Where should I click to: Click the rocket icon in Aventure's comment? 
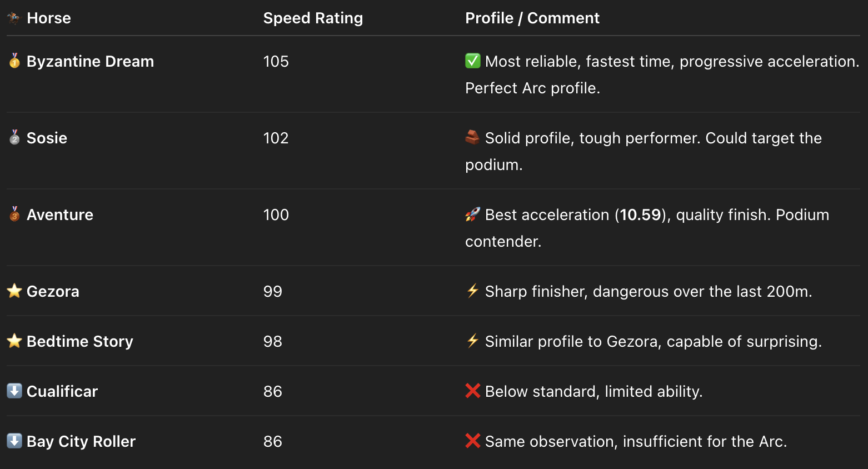point(473,214)
